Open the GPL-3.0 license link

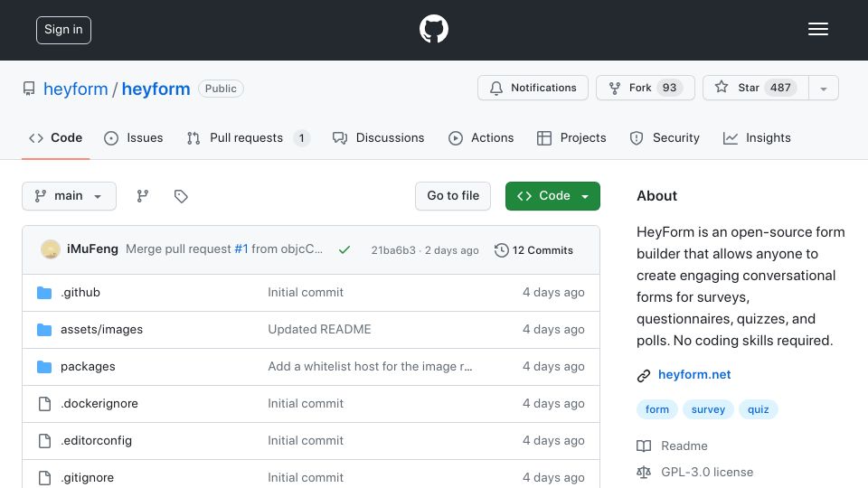pyautogui.click(x=707, y=472)
